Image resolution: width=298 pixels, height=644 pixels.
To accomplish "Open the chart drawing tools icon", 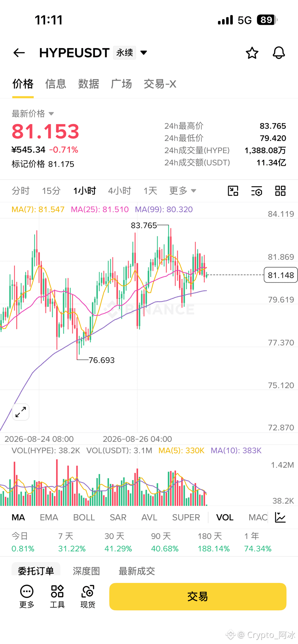I will (233, 191).
